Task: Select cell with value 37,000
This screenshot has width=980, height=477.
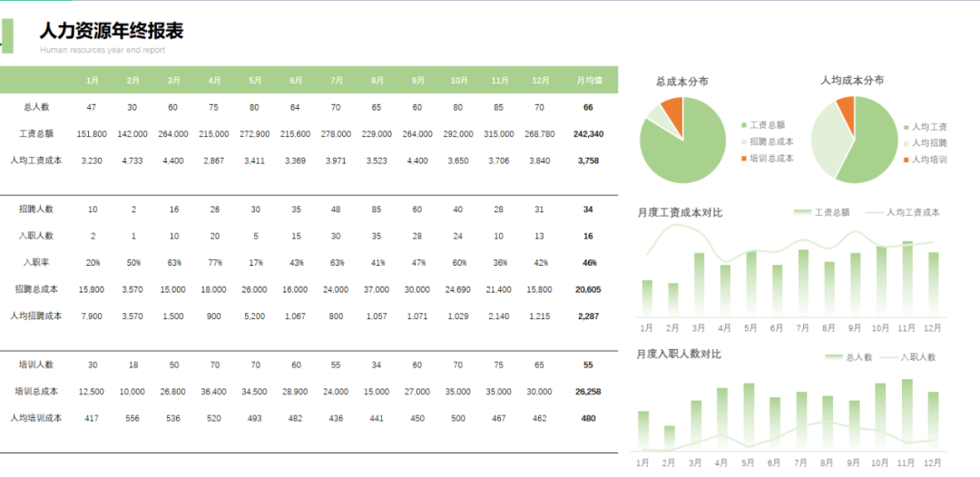Action: pos(377,289)
